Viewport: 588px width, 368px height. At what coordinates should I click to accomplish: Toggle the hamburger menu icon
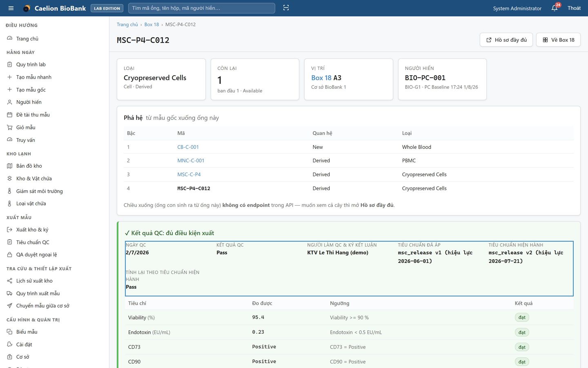pos(11,8)
